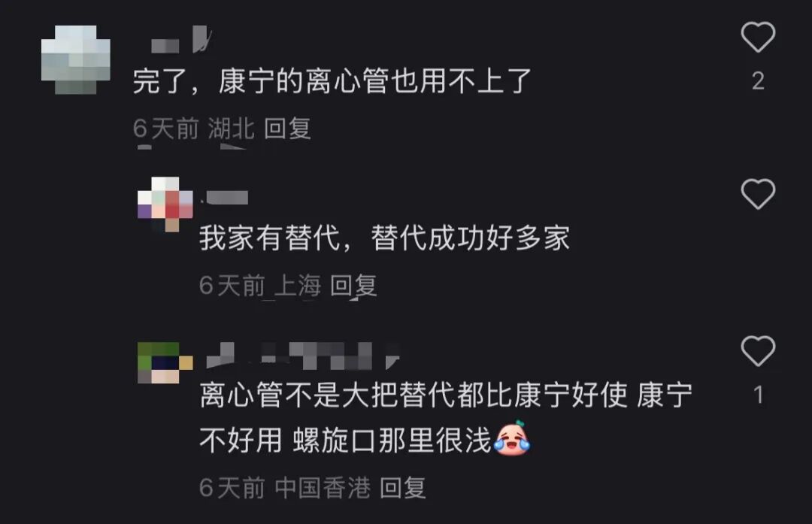Select the comment text 完了，康宁的离心管也用不上了
812x524 pixels.
[x=332, y=81]
